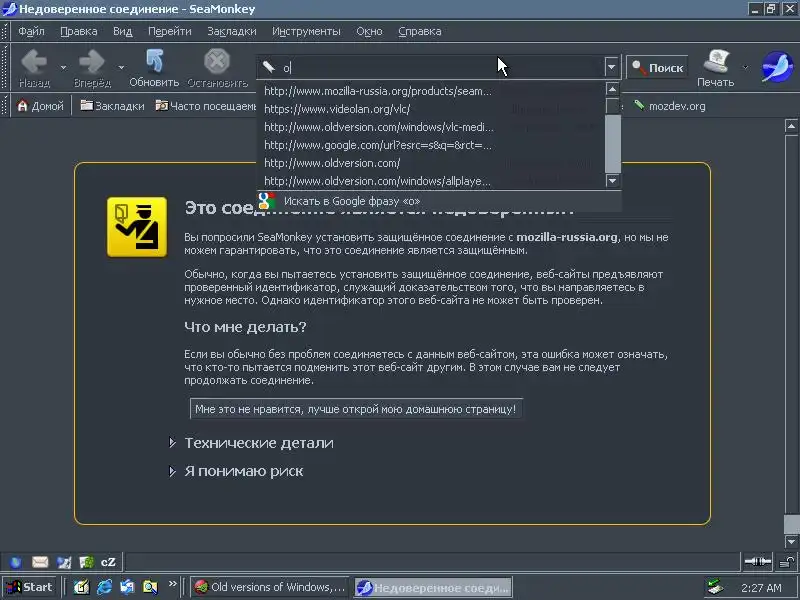Image resolution: width=800 pixels, height=600 pixels.
Task: Click the open padlock security icon
Action: point(786,562)
